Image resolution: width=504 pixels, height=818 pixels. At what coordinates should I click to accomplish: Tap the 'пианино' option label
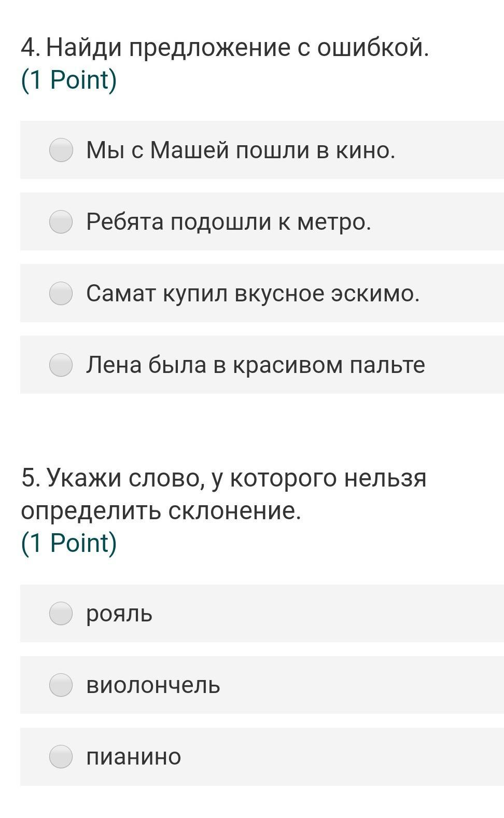[x=133, y=757]
